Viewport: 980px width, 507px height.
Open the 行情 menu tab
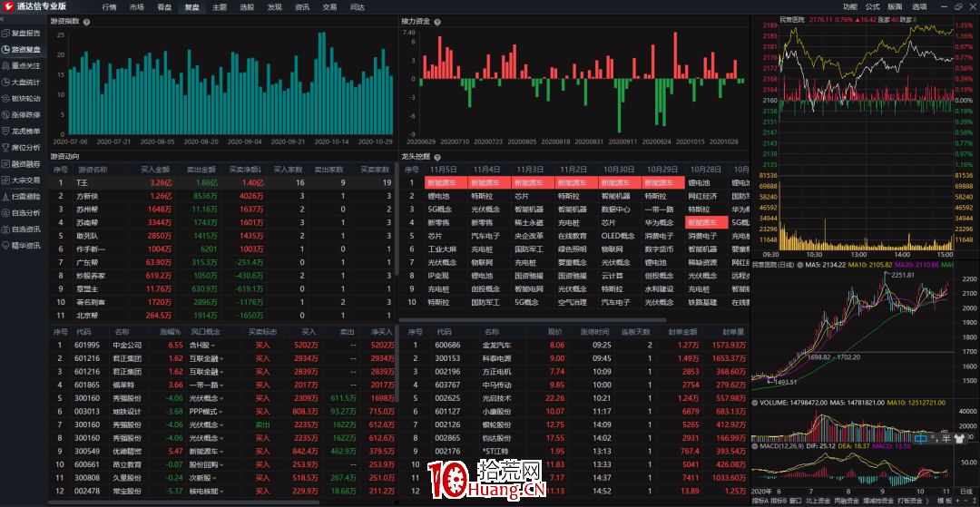[x=109, y=7]
